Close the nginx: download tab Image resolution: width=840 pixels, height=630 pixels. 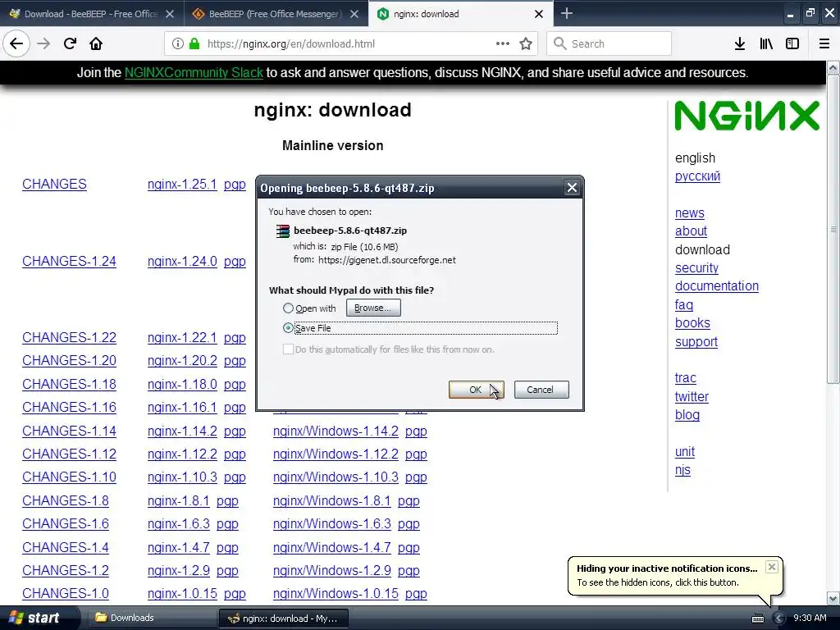coord(539,14)
